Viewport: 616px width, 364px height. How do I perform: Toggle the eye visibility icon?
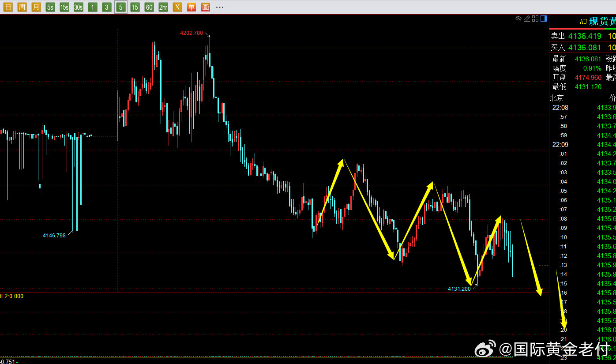pos(519,19)
